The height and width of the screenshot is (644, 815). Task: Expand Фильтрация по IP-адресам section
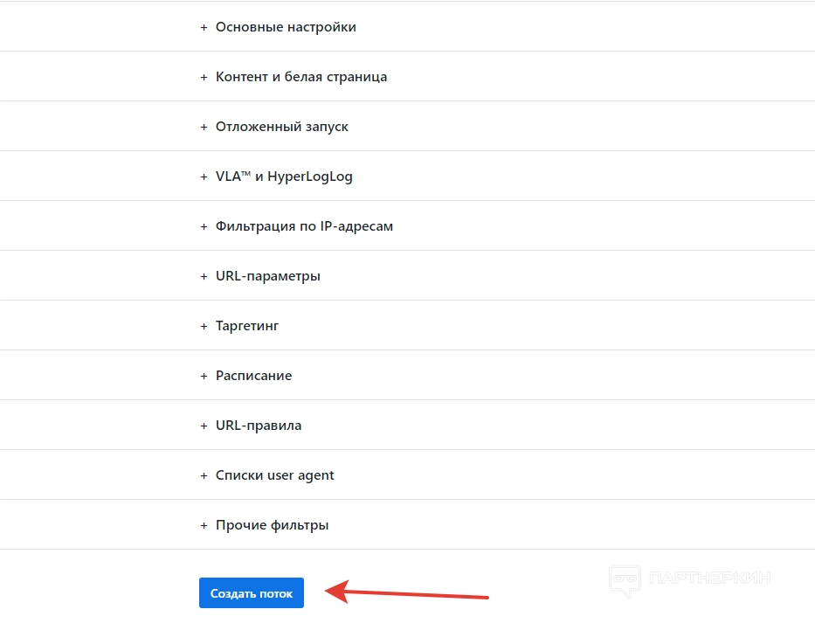tap(304, 226)
